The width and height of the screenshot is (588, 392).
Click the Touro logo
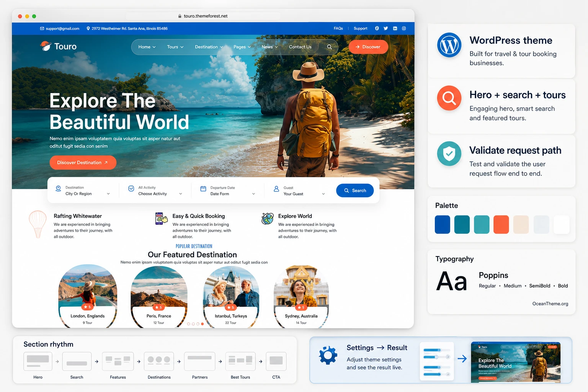(59, 46)
